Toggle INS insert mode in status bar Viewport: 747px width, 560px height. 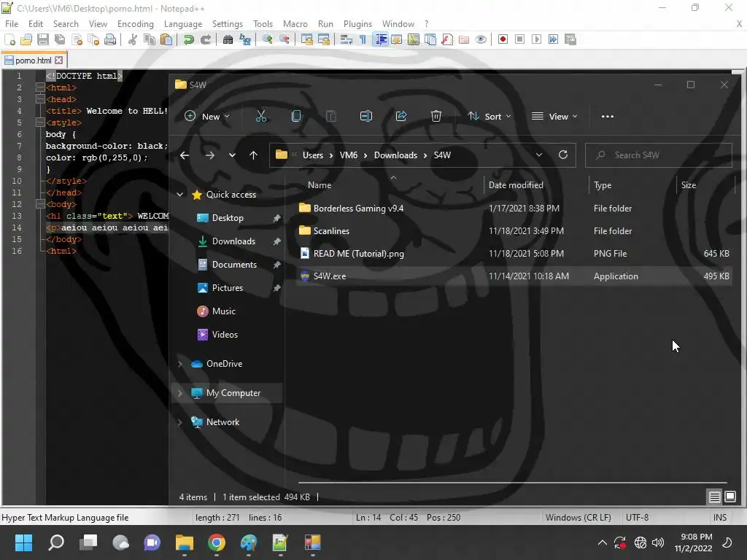click(720, 518)
